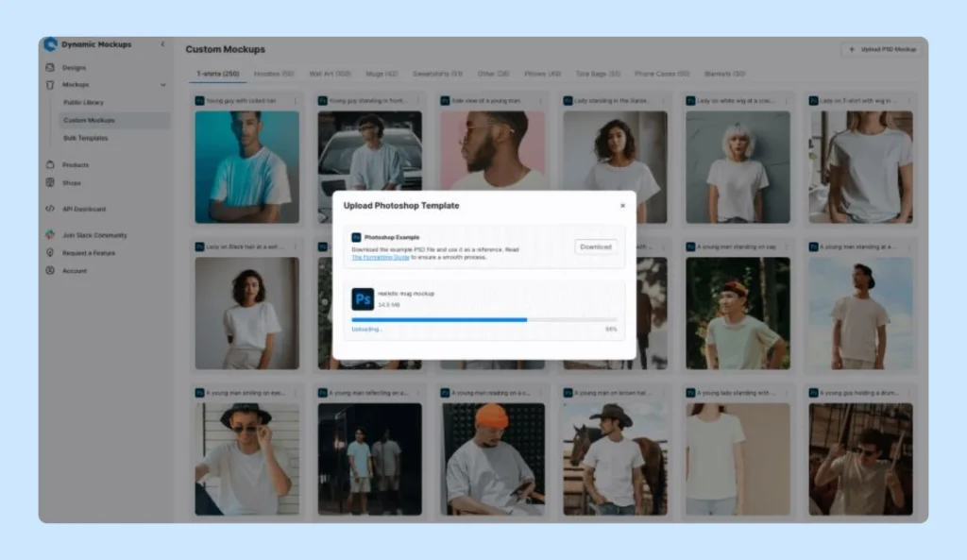Screen dimensions: 967x560
Task: Open options menu for 'Lady on Black hair'
Action: point(296,246)
